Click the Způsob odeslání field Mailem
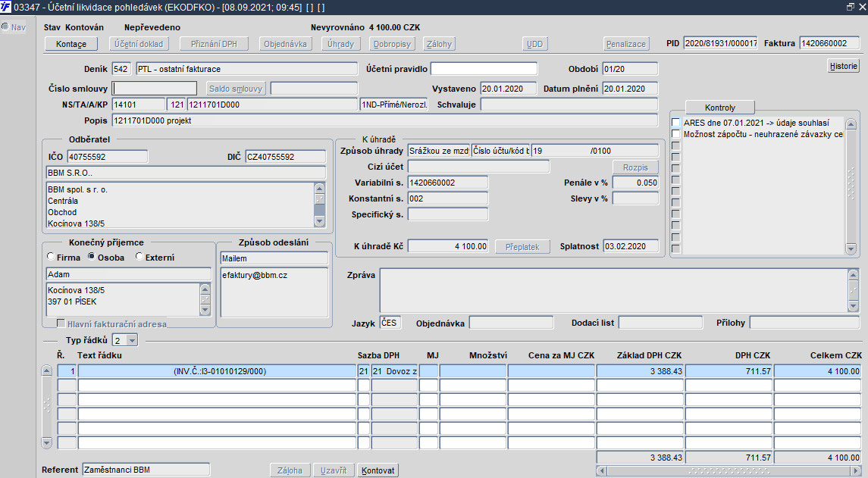 tap(274, 258)
